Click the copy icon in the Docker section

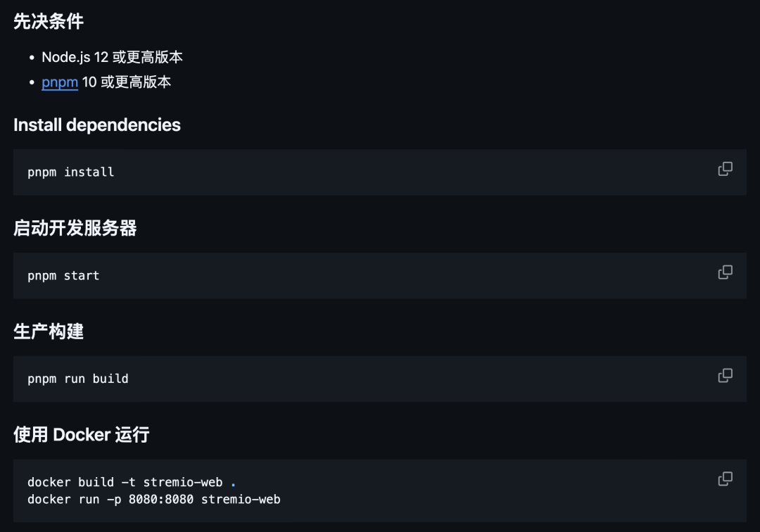pyautogui.click(x=725, y=478)
